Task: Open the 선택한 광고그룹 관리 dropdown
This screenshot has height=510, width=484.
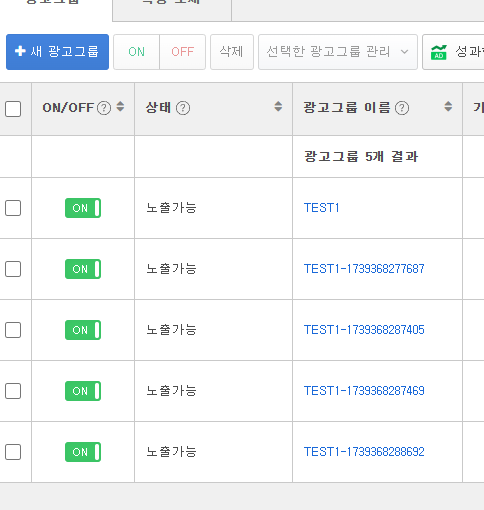Action: coord(338,52)
